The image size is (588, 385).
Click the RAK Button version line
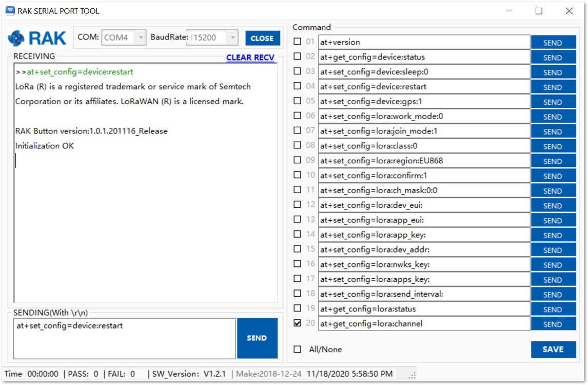tap(91, 131)
